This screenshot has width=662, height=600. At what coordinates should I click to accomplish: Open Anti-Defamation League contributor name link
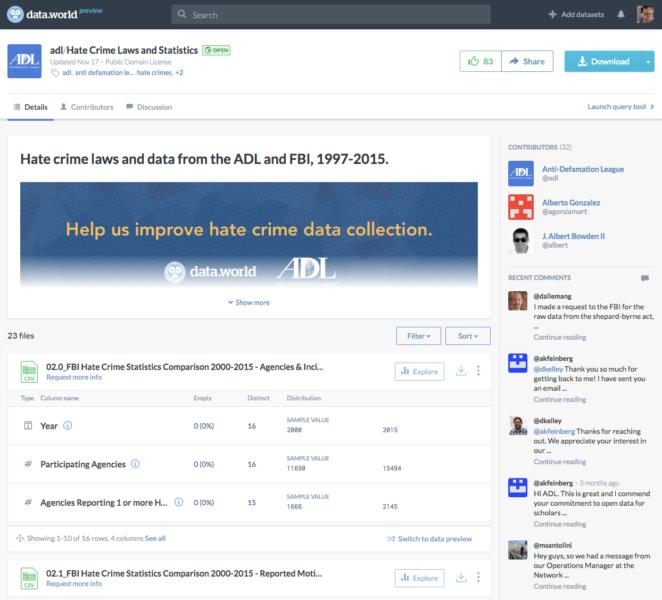583,169
